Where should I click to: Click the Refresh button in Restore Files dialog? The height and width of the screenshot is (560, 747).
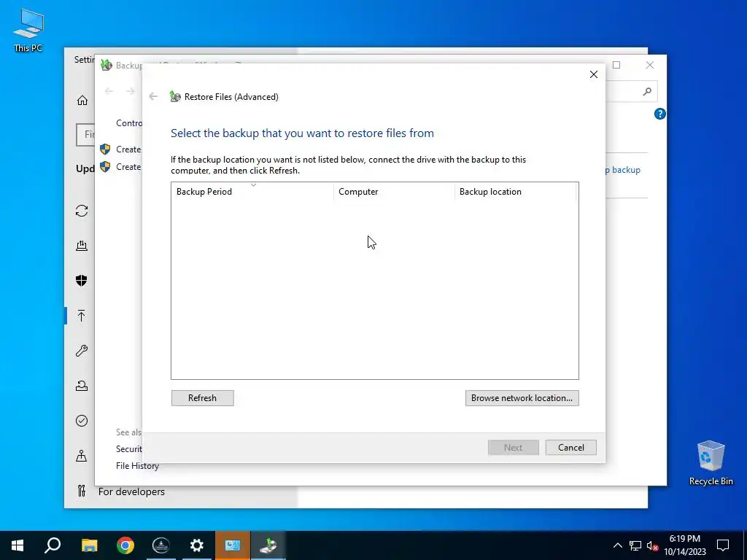click(x=203, y=398)
